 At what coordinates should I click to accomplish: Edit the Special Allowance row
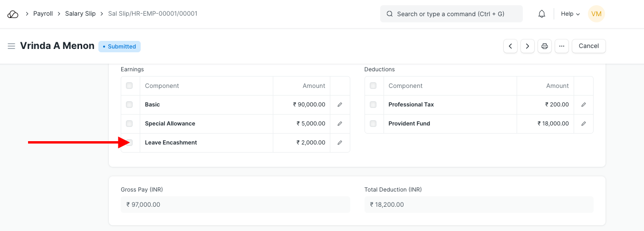pos(340,124)
